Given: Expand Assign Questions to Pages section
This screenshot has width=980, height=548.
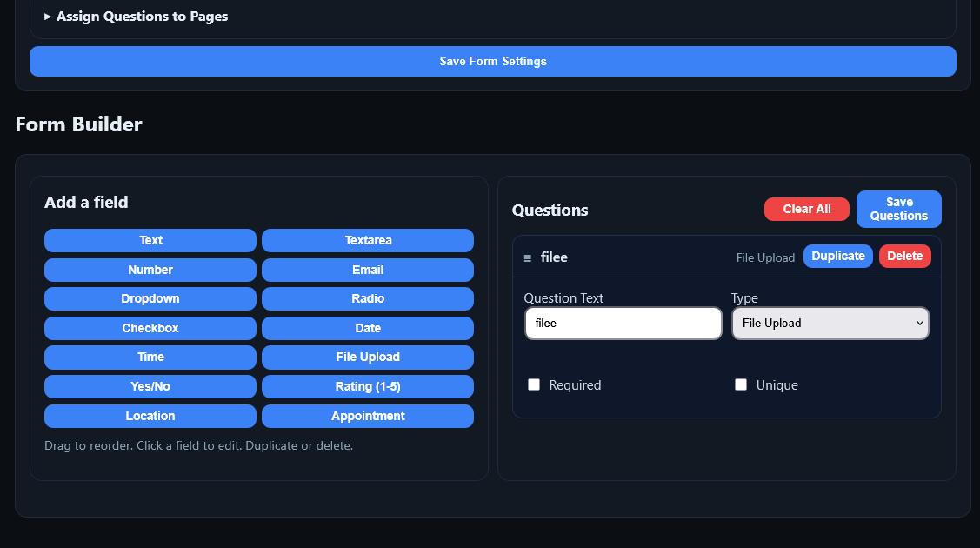Looking at the screenshot, I should click(137, 17).
